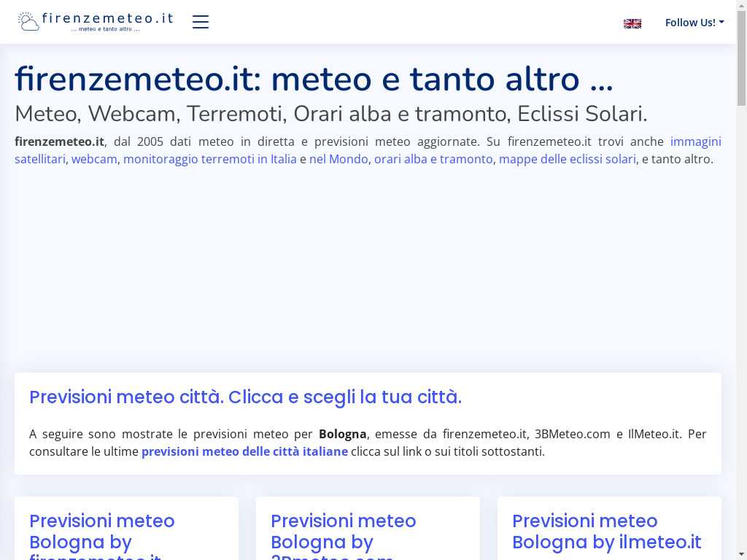Click the scrollbar up arrow

742,5
